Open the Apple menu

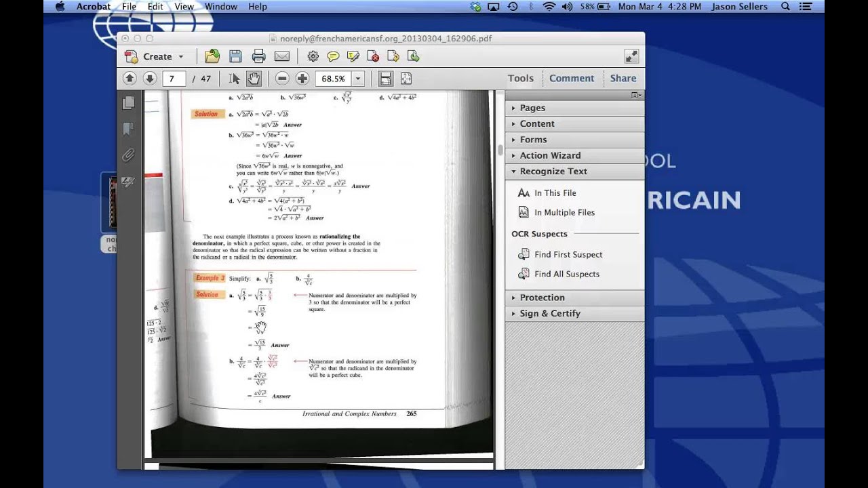[x=59, y=6]
